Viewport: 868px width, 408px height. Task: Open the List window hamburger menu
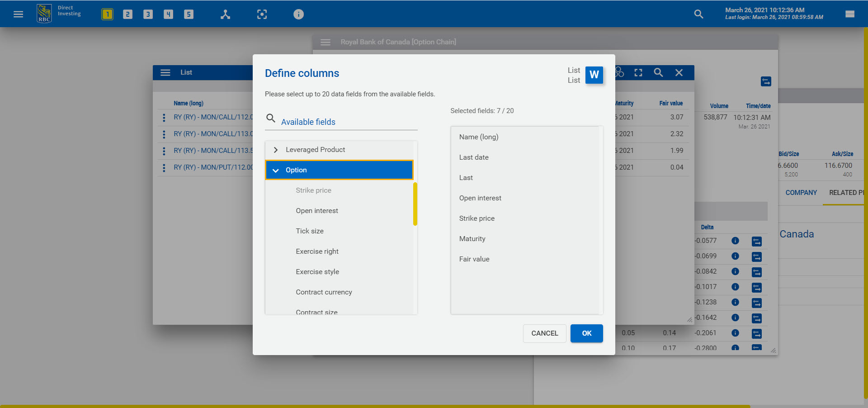click(x=165, y=72)
